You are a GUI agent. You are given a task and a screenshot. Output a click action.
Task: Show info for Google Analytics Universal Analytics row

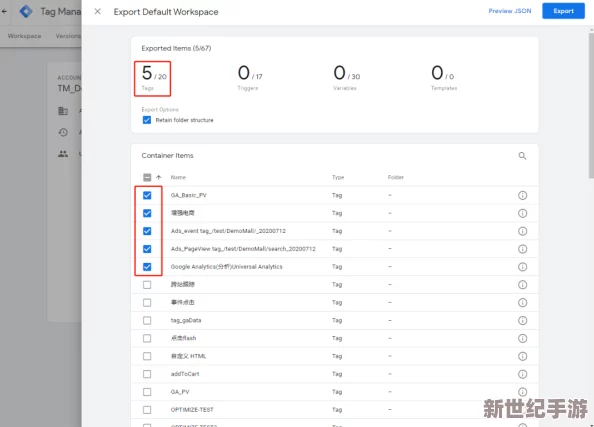pyautogui.click(x=522, y=267)
